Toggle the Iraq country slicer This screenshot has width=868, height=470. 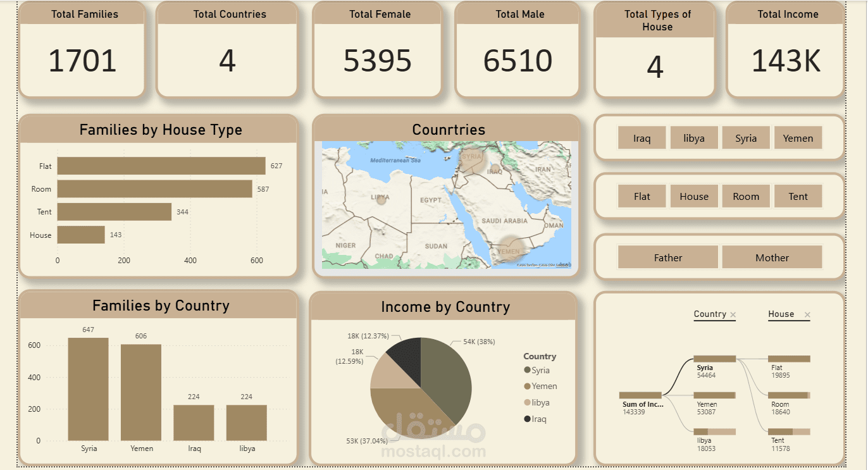pyautogui.click(x=642, y=137)
